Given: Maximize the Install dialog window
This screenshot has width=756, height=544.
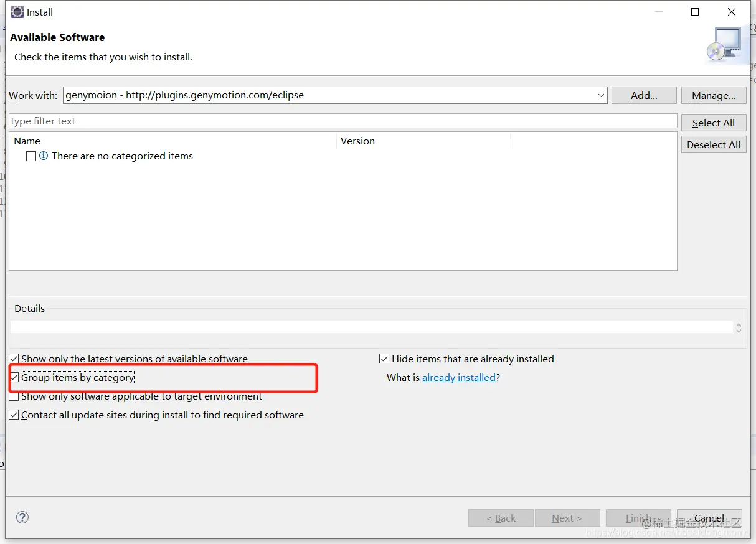Looking at the screenshot, I should (x=695, y=12).
